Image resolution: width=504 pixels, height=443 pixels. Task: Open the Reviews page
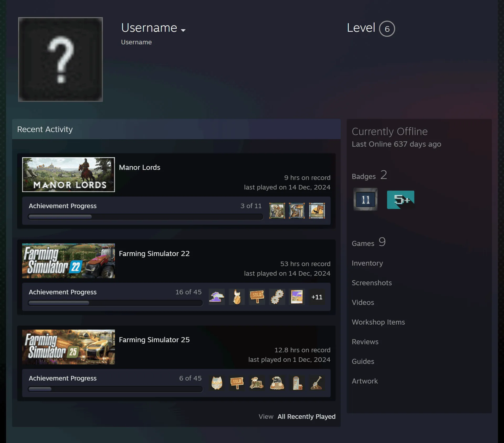[365, 342]
